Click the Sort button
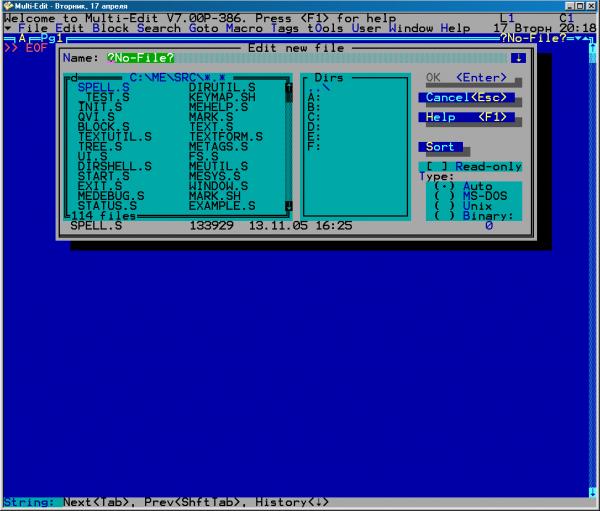This screenshot has height=511, width=600. (440, 147)
